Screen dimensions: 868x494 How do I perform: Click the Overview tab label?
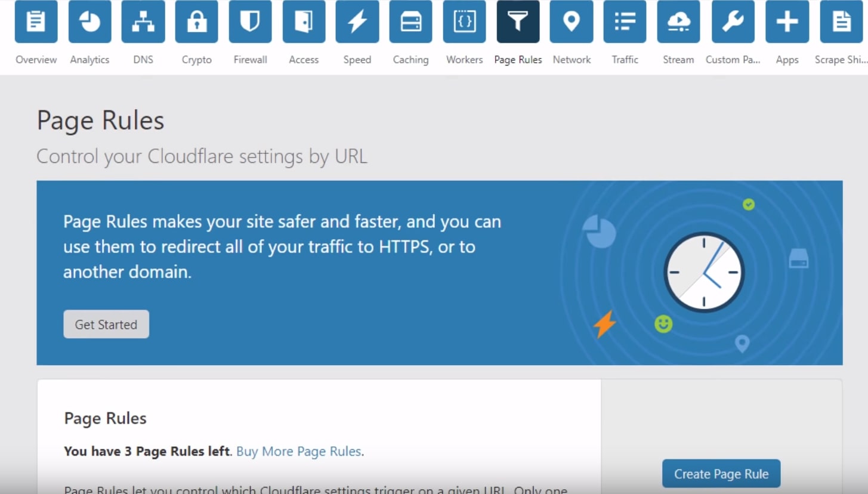pyautogui.click(x=36, y=60)
